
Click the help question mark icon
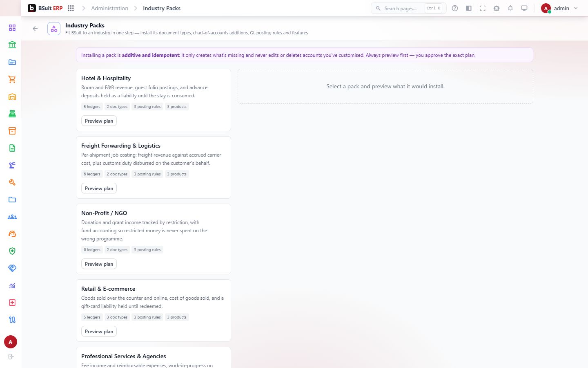455,8
